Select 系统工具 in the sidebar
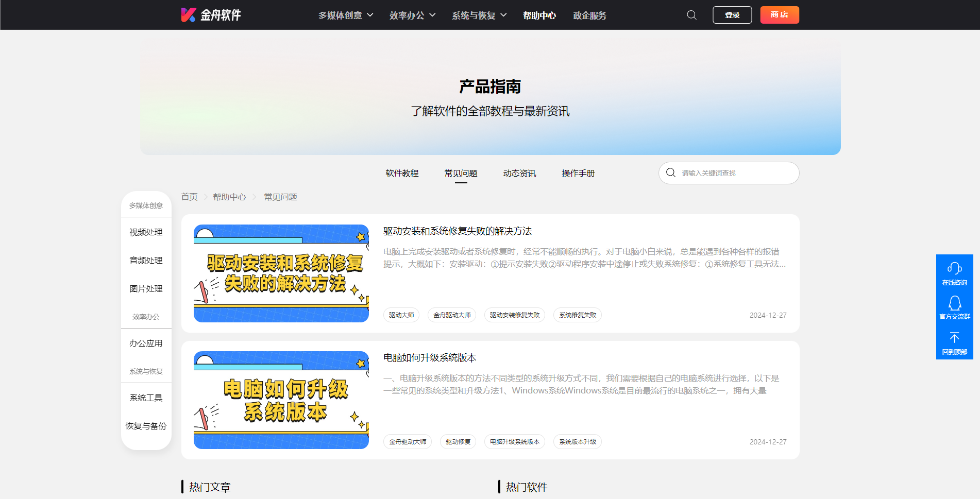The height and width of the screenshot is (499, 980). [146, 398]
